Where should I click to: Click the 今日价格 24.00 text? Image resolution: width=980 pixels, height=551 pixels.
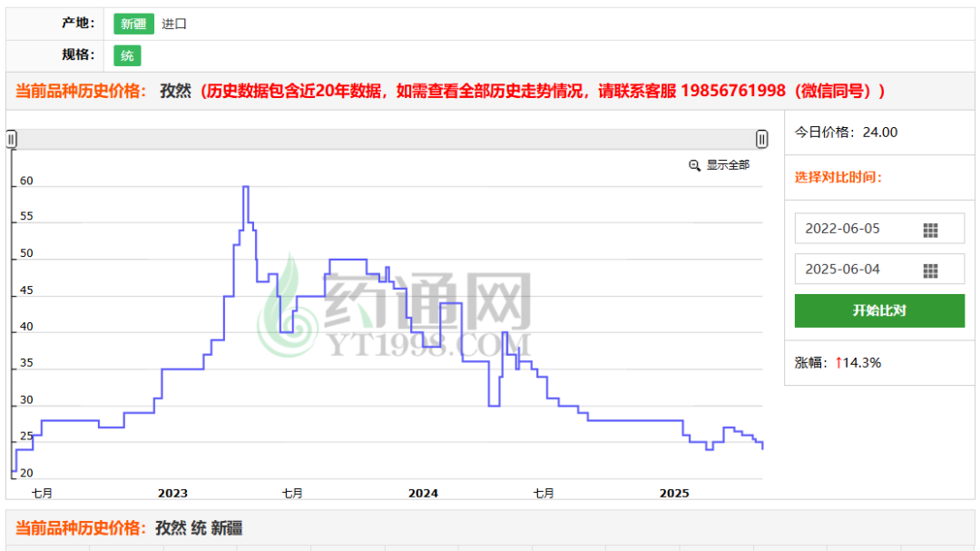(847, 133)
